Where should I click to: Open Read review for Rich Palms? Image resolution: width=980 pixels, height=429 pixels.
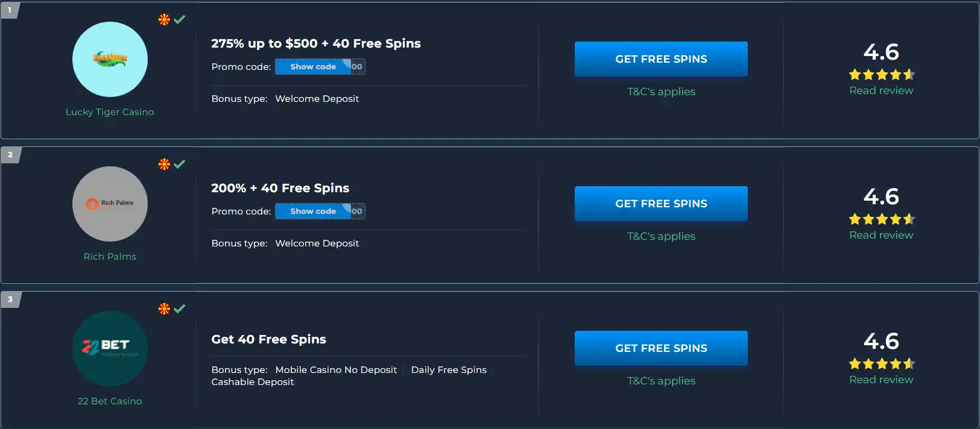click(881, 235)
